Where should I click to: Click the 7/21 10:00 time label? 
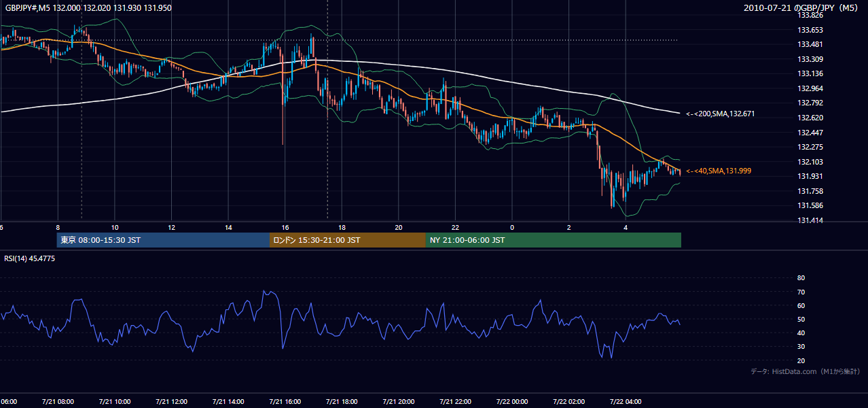115,402
